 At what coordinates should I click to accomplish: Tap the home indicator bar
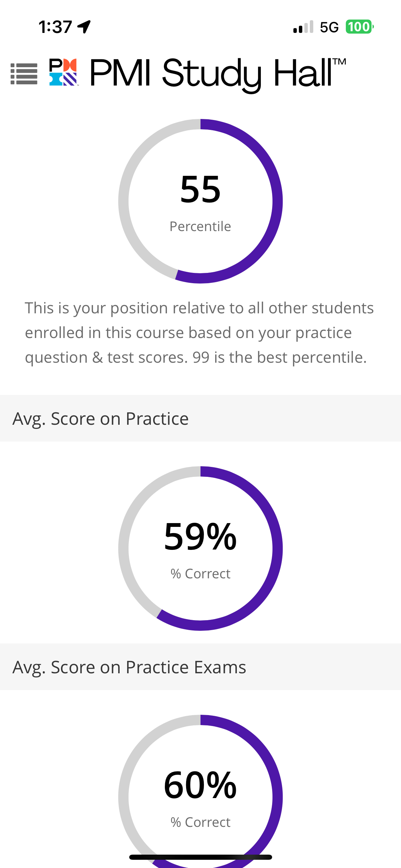pyautogui.click(x=200, y=857)
